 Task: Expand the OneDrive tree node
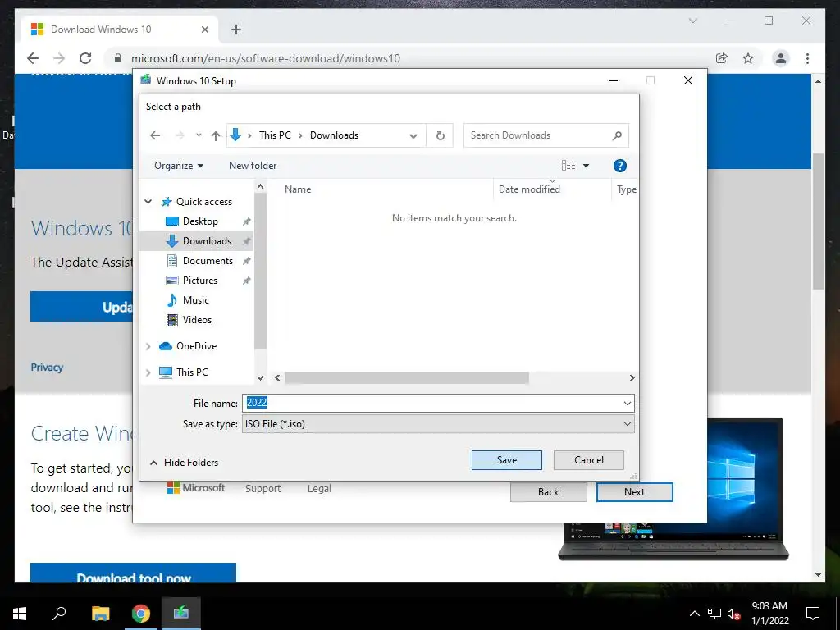tap(148, 346)
